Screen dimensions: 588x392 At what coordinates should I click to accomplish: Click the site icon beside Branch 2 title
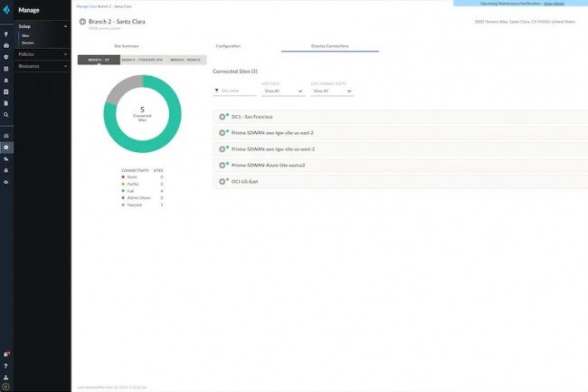pyautogui.click(x=83, y=20)
